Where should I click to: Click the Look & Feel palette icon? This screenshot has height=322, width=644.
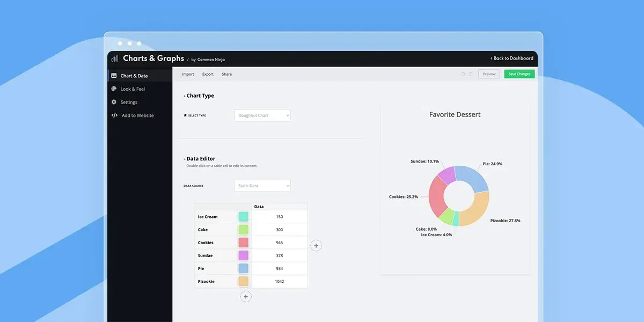pos(114,89)
